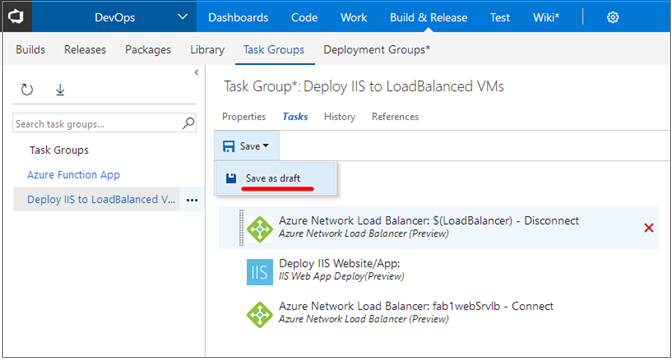Open the Azure Function App task group
672x360 pixels.
click(x=74, y=175)
